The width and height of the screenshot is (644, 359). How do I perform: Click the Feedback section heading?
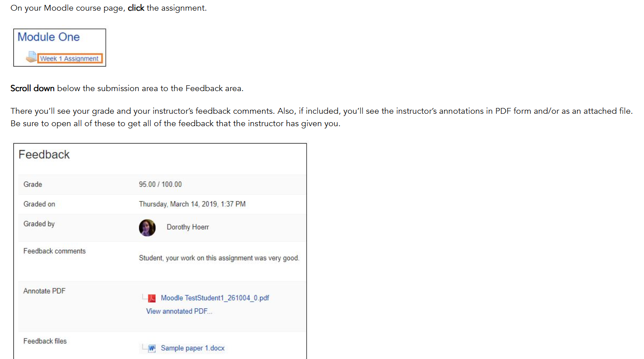click(x=44, y=155)
